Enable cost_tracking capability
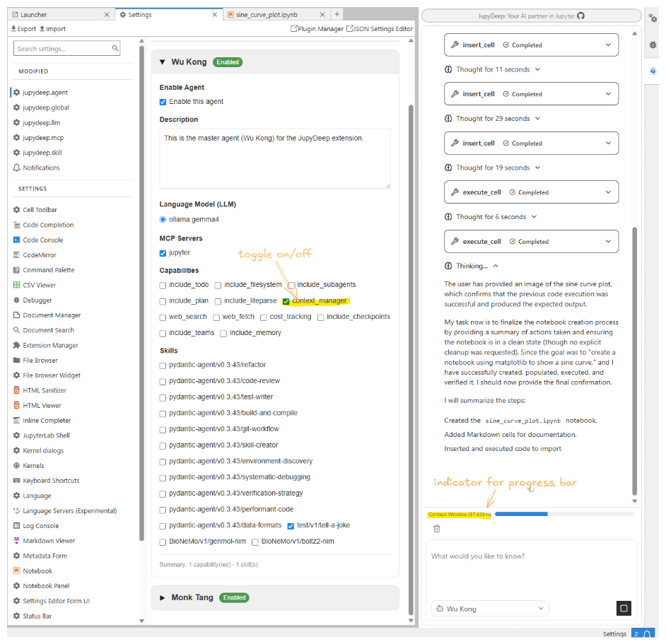Viewport: 666px width, 644px height. click(263, 317)
